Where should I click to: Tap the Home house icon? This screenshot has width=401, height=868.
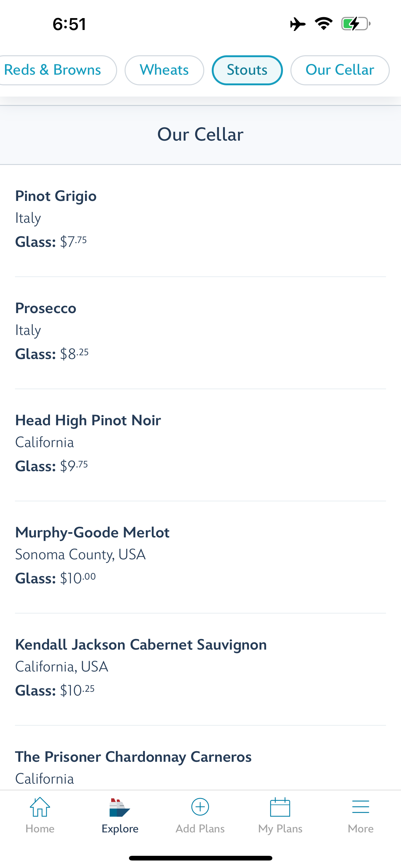coord(40,807)
